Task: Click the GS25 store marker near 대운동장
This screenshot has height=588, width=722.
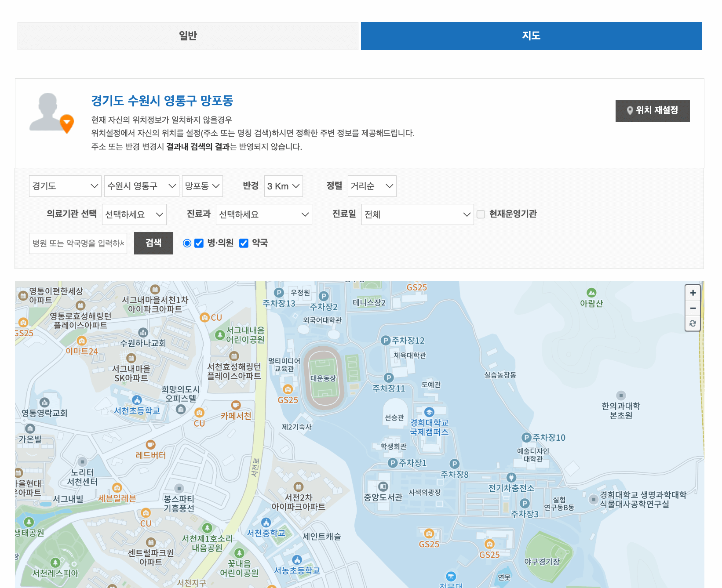Action: pyautogui.click(x=288, y=389)
